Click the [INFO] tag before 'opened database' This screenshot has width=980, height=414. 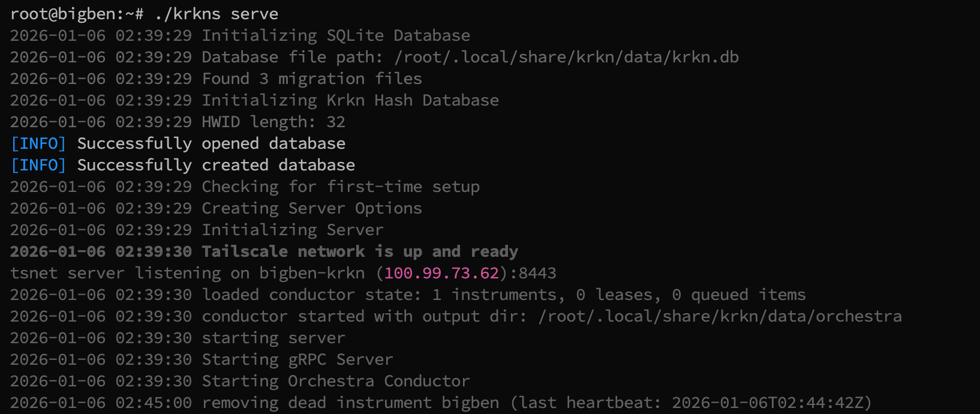(x=38, y=143)
